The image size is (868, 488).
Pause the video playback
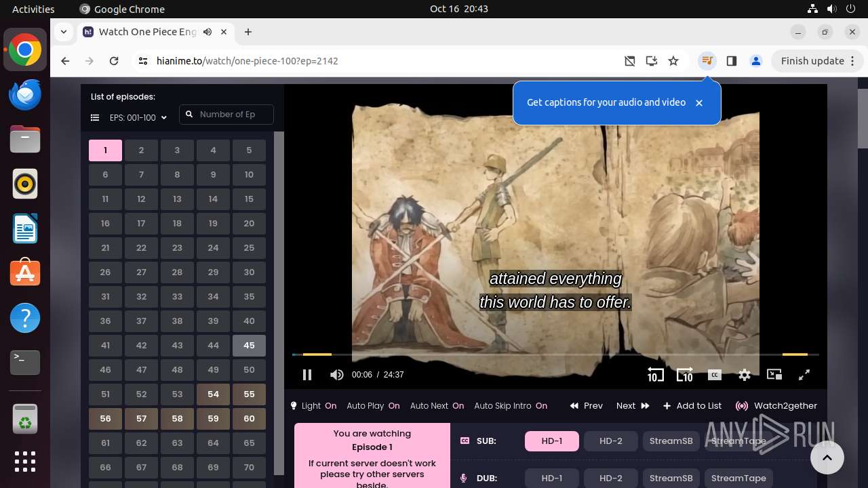[x=307, y=375]
